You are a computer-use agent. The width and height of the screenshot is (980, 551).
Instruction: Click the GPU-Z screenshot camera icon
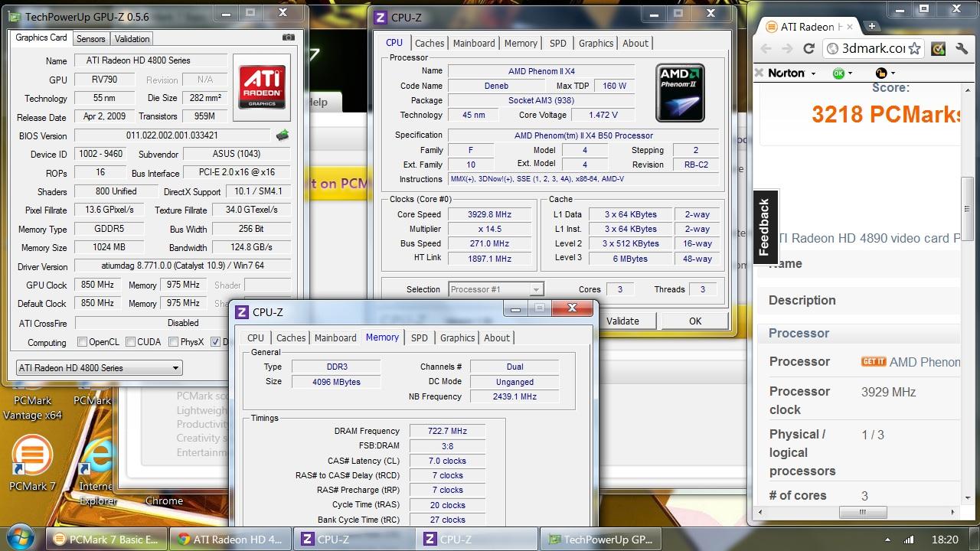(289, 37)
